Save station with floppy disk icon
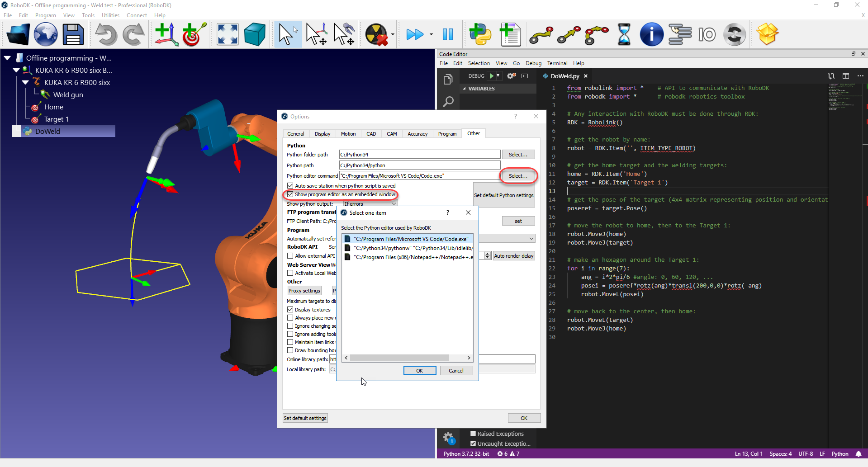 (73, 34)
